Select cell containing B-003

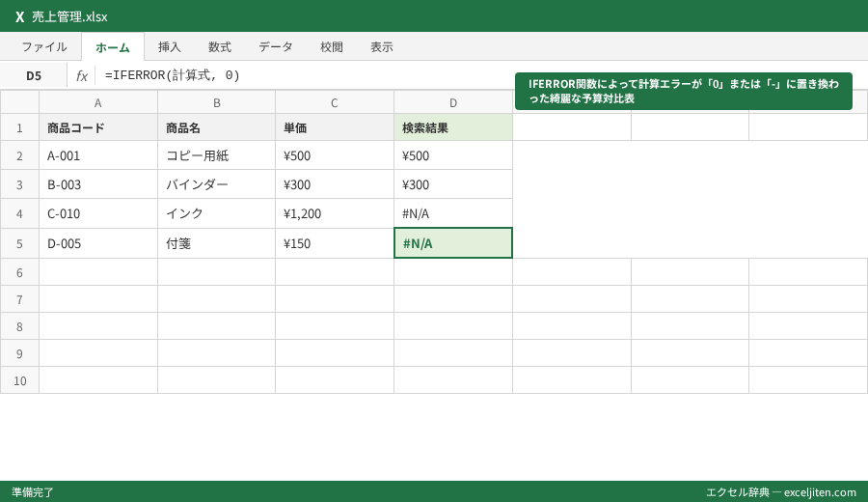coord(98,184)
